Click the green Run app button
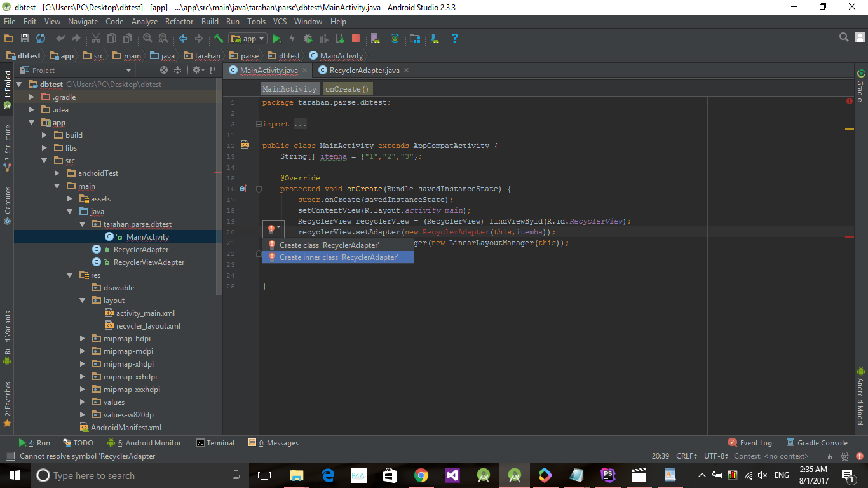The image size is (868, 488). pos(276,39)
